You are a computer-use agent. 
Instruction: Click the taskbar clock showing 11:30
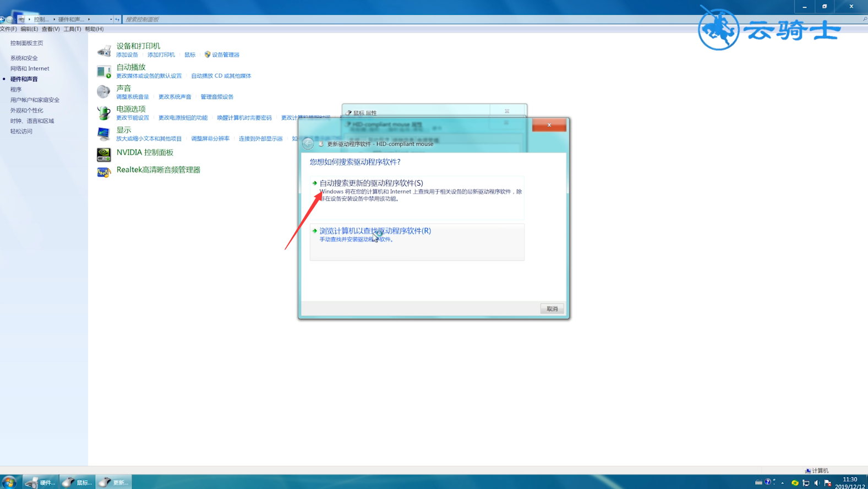(x=850, y=482)
